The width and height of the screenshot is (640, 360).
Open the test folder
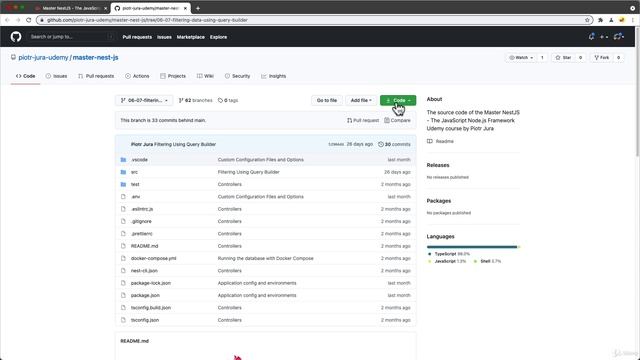135,184
